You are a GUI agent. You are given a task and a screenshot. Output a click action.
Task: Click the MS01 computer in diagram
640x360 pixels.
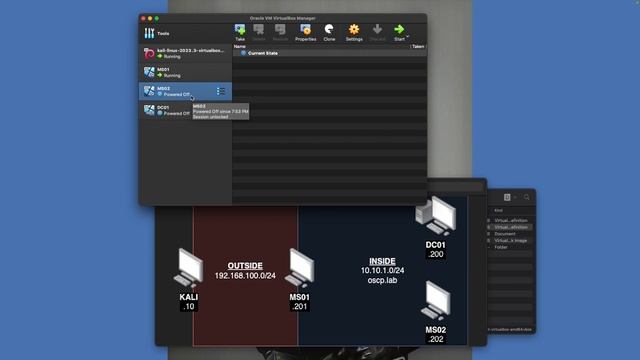click(x=300, y=268)
